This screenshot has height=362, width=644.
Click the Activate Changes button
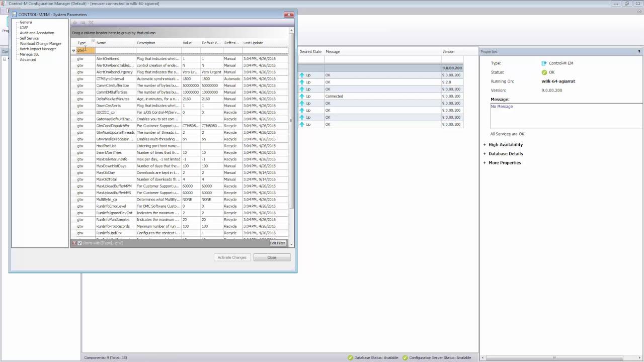pyautogui.click(x=232, y=257)
